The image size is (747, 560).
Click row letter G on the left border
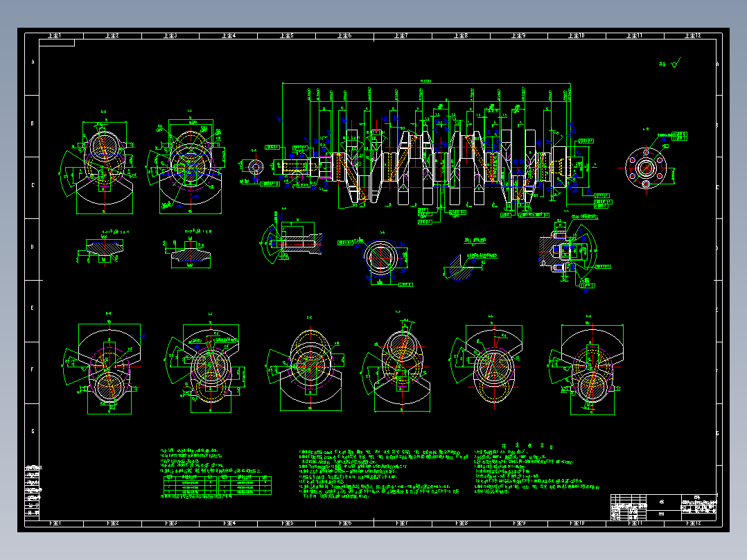pyautogui.click(x=33, y=431)
